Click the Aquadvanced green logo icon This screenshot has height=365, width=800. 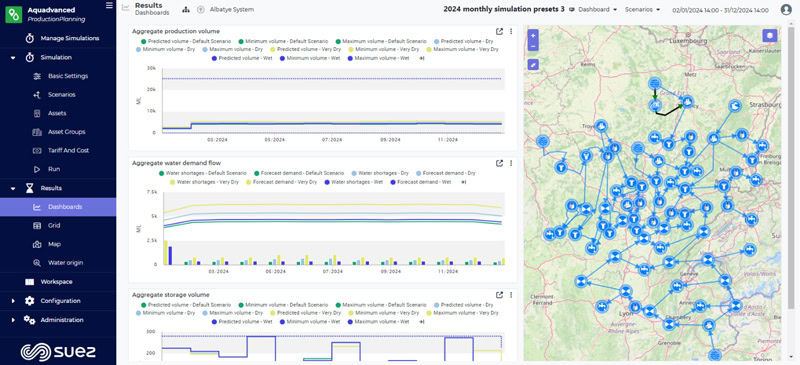[x=14, y=14]
